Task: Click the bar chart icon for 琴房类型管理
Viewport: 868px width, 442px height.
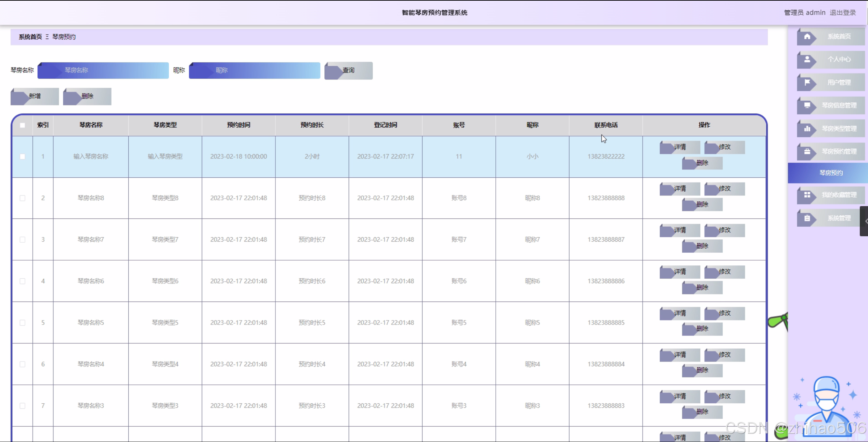Action: 807,129
